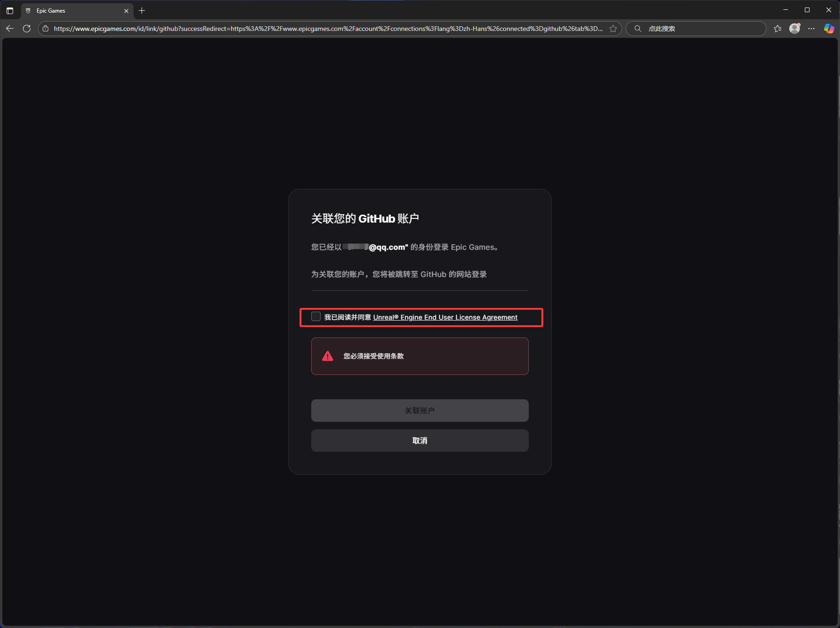Check the Unreal Engine EULA agreement checkbox
Viewport: 840px width, 628px height.
[x=316, y=316]
